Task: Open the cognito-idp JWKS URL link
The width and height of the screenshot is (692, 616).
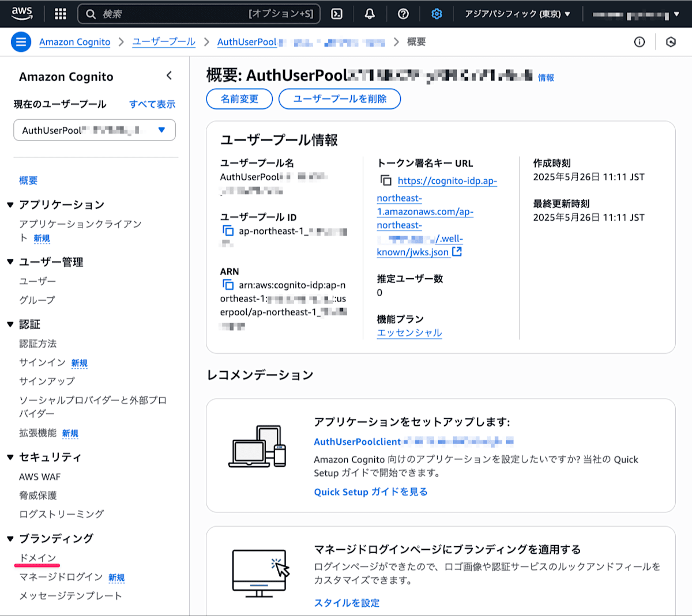Action: [x=437, y=216]
